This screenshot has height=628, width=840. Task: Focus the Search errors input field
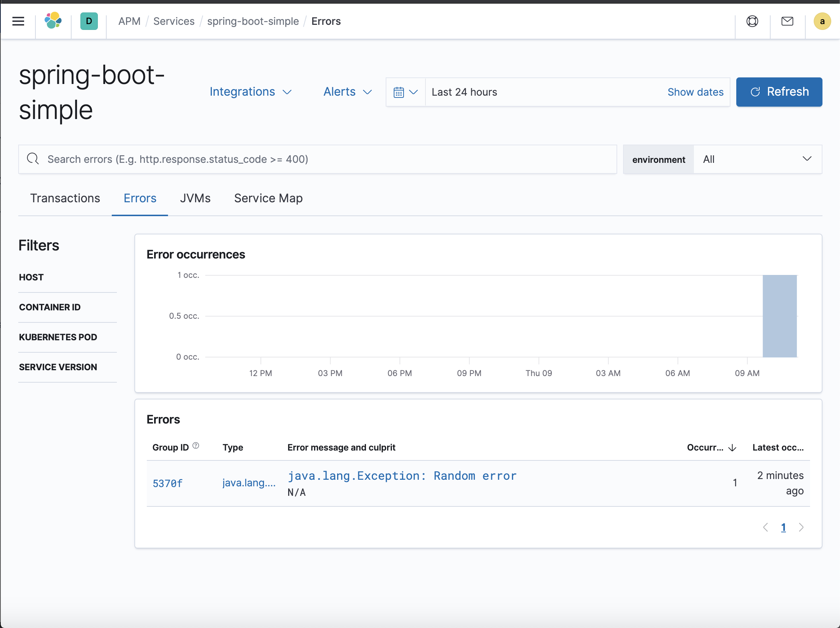point(317,159)
